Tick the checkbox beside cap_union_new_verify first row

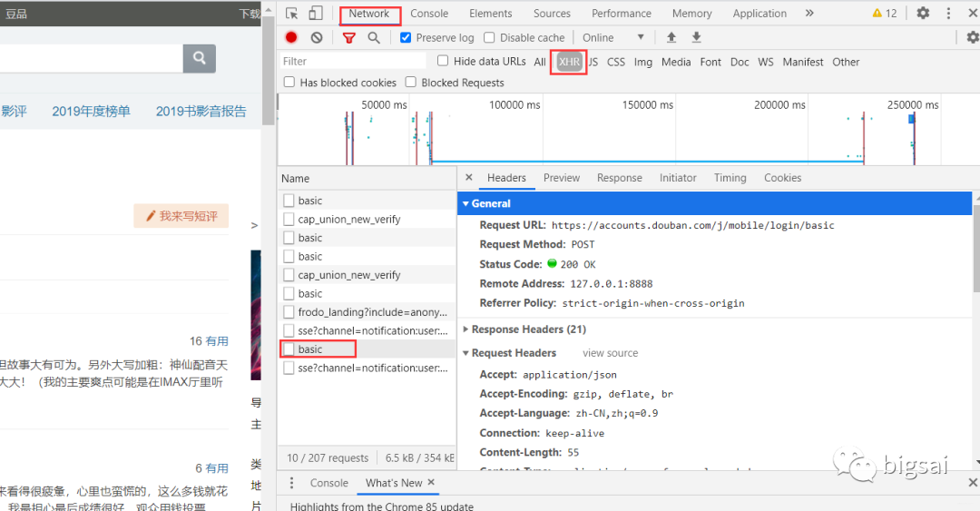click(x=289, y=219)
